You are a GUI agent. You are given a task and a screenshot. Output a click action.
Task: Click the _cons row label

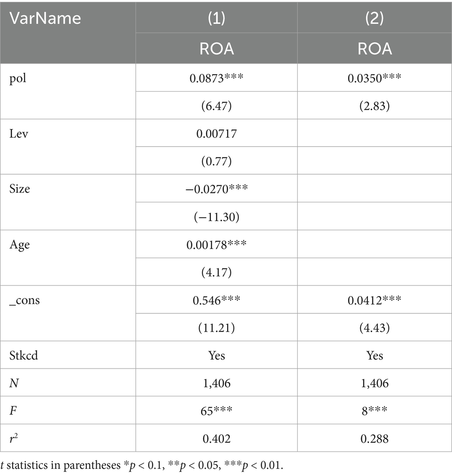24,300
